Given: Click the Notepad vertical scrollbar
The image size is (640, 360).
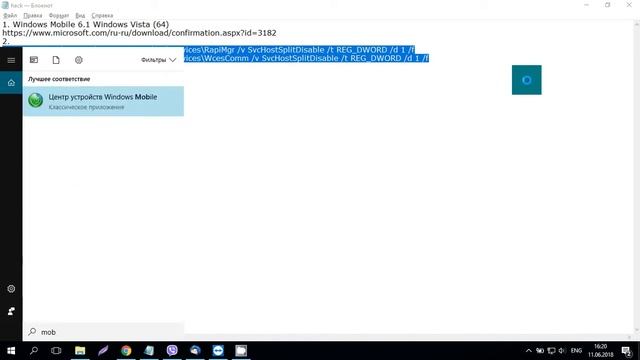Looking at the screenshot, I should [x=636, y=177].
